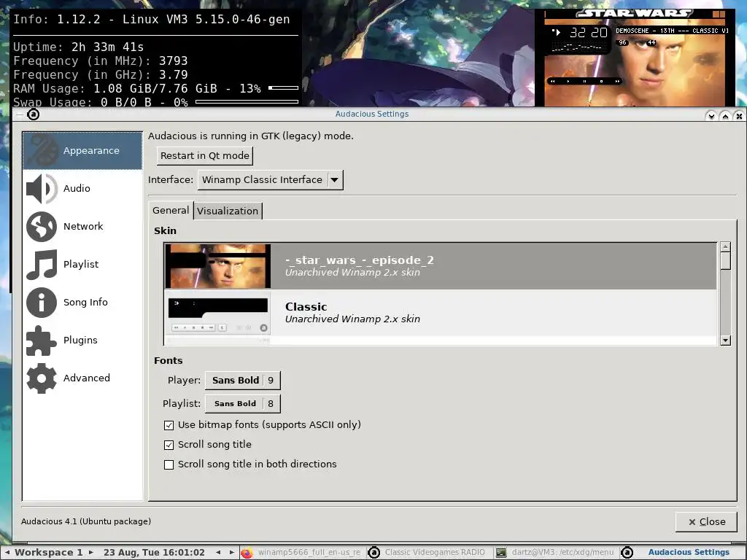Image resolution: width=747 pixels, height=560 pixels.
Task: Click the spectrum visualizer in Star Wars player
Action: coord(580,47)
